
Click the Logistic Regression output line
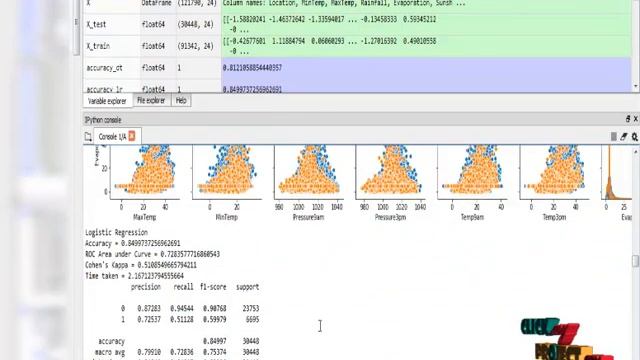(x=116, y=233)
